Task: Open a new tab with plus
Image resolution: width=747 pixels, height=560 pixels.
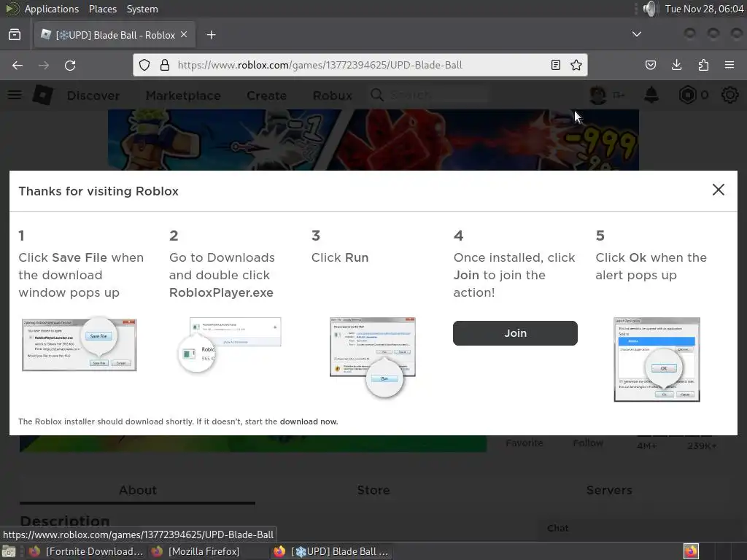Action: coord(211,35)
